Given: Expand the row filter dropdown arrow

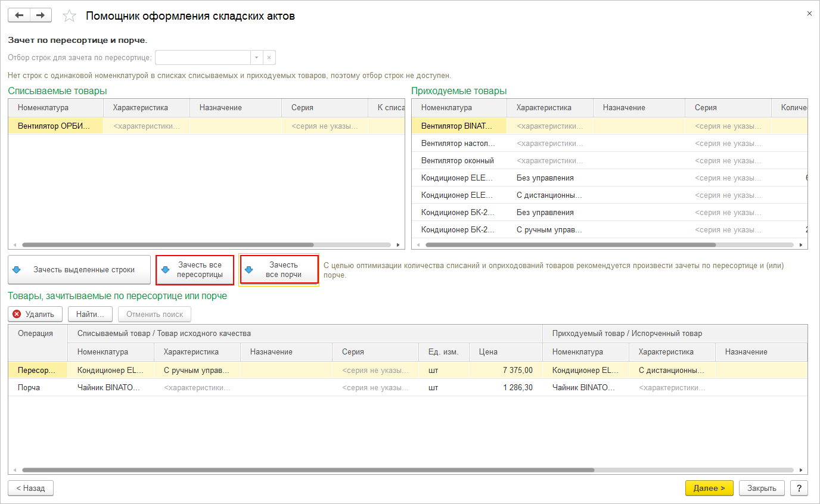Looking at the screenshot, I should [x=256, y=58].
